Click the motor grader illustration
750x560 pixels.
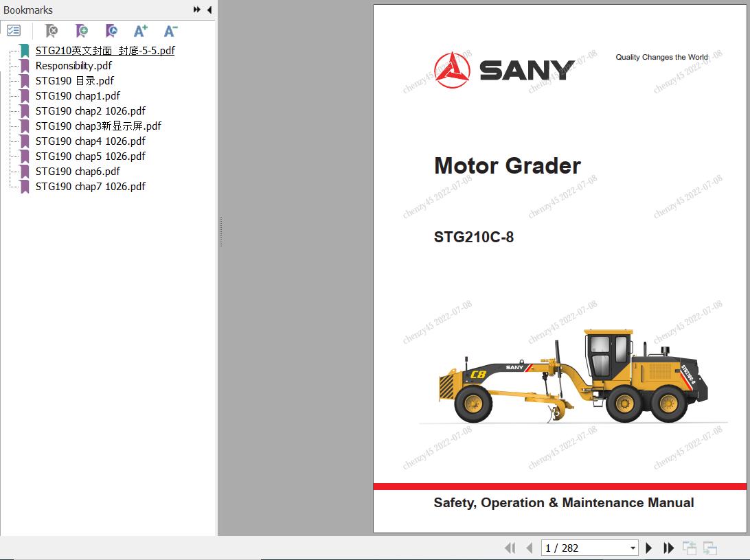(573, 377)
